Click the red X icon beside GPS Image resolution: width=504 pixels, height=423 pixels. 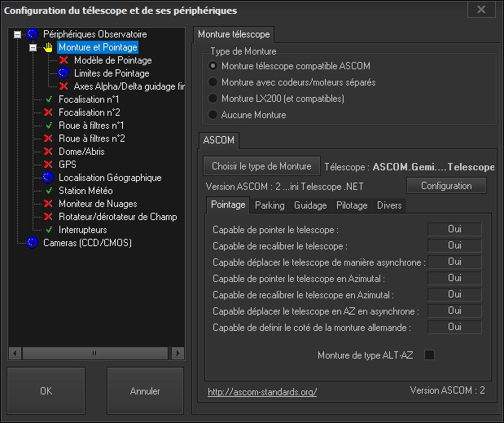(x=48, y=165)
